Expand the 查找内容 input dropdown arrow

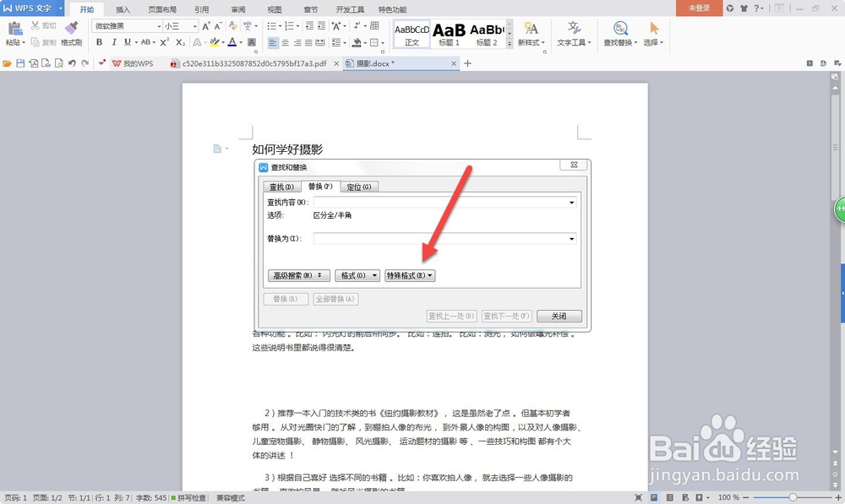573,202
